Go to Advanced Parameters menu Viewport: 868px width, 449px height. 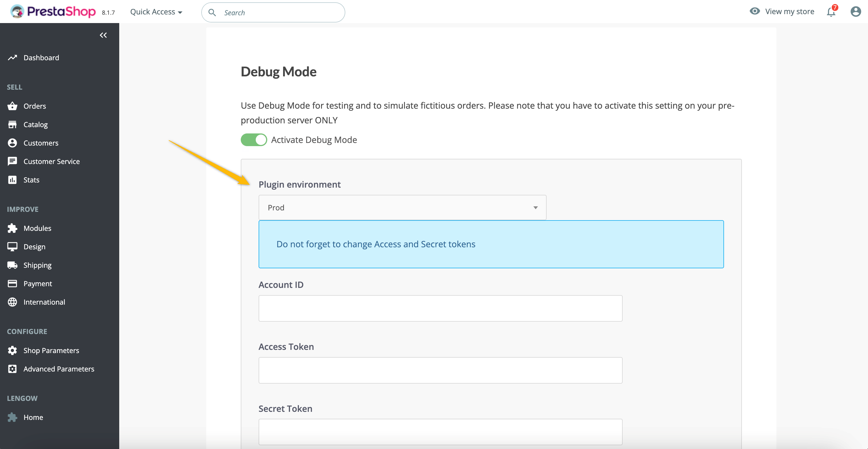(x=59, y=369)
